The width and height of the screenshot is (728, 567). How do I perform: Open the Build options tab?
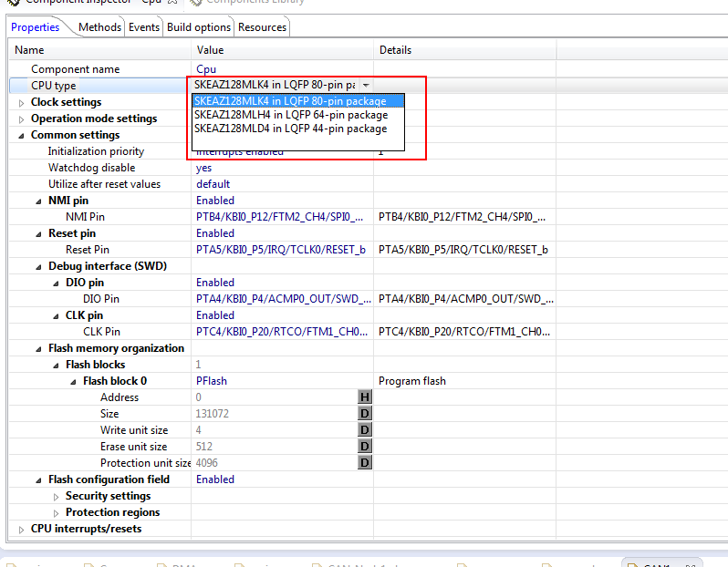pos(199,27)
